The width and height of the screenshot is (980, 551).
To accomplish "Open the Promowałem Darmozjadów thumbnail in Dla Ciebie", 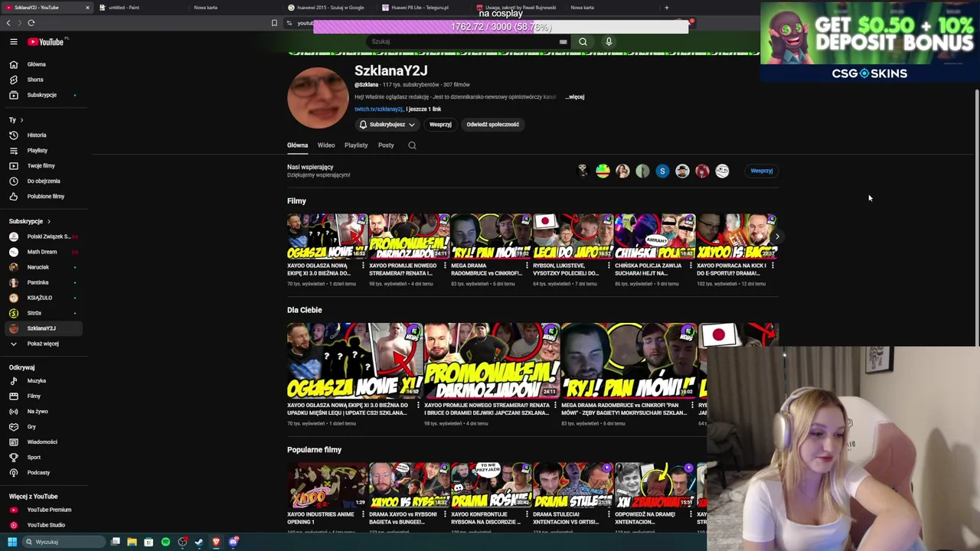I will [491, 360].
